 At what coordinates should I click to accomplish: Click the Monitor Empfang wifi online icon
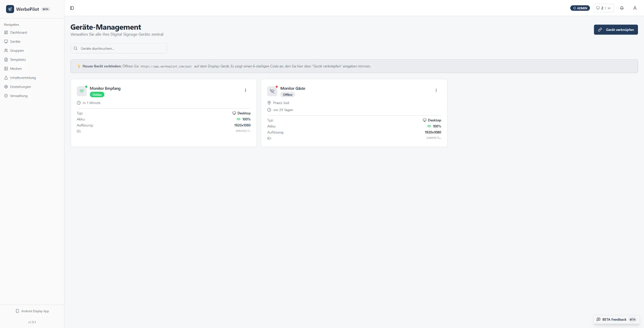point(82,91)
